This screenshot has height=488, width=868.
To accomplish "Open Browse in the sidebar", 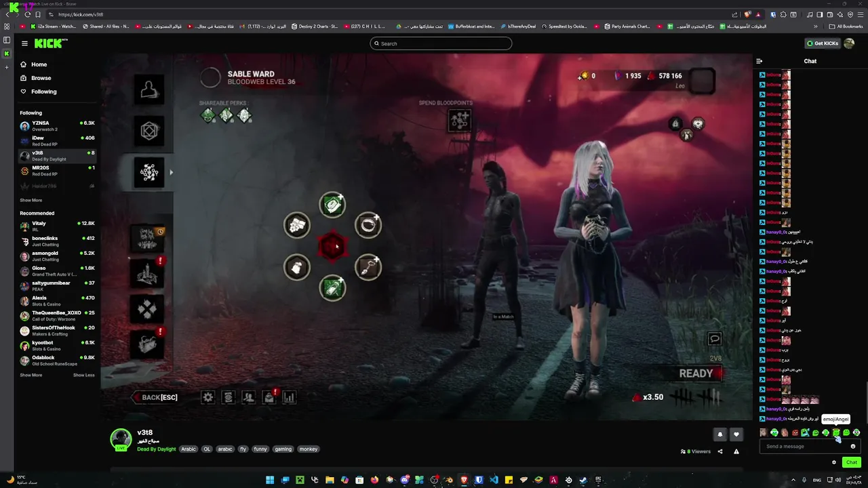I will (41, 78).
